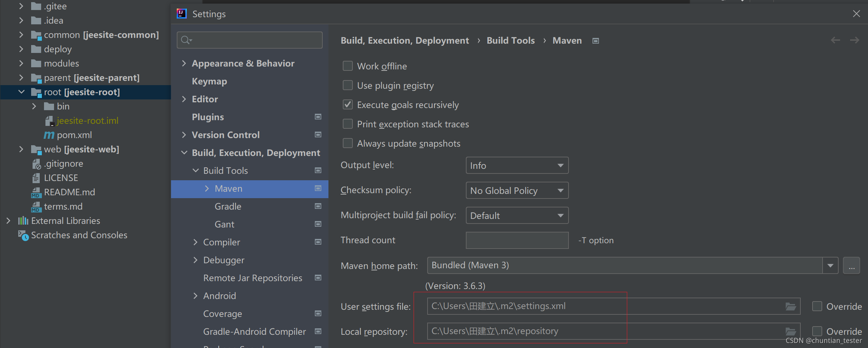
Task: Select the modules folder in project tree
Action: [x=61, y=63]
